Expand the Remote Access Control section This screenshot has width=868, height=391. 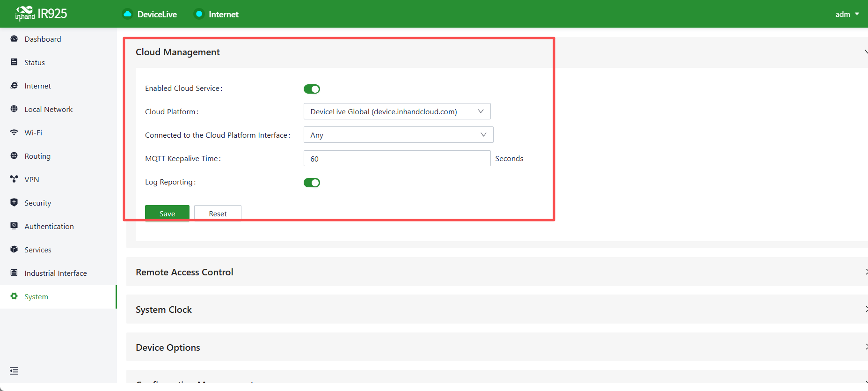point(497,272)
